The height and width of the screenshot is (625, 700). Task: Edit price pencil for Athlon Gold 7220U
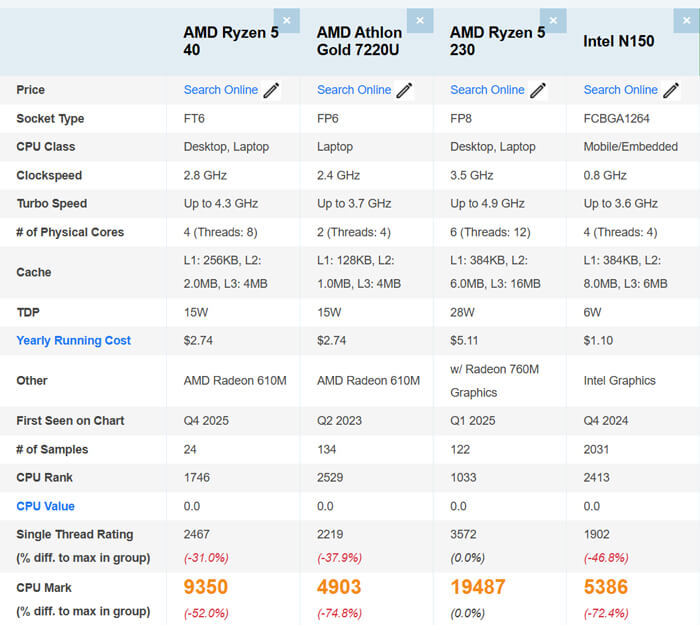(x=404, y=90)
